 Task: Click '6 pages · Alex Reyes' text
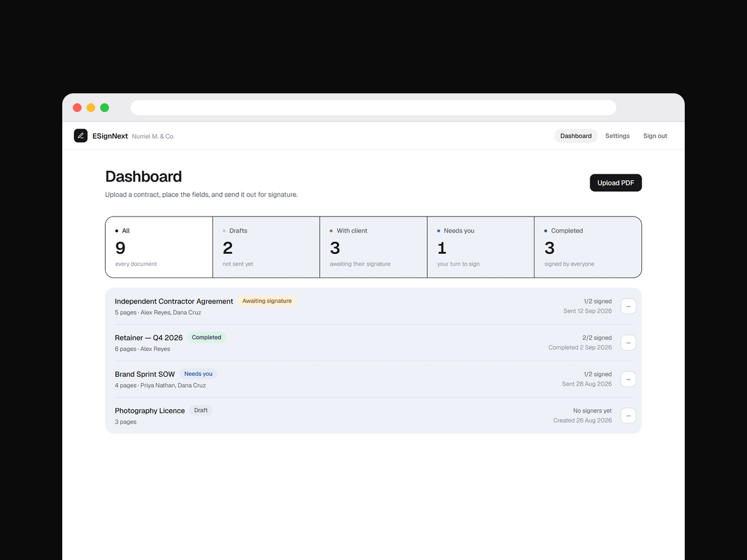coord(143,349)
